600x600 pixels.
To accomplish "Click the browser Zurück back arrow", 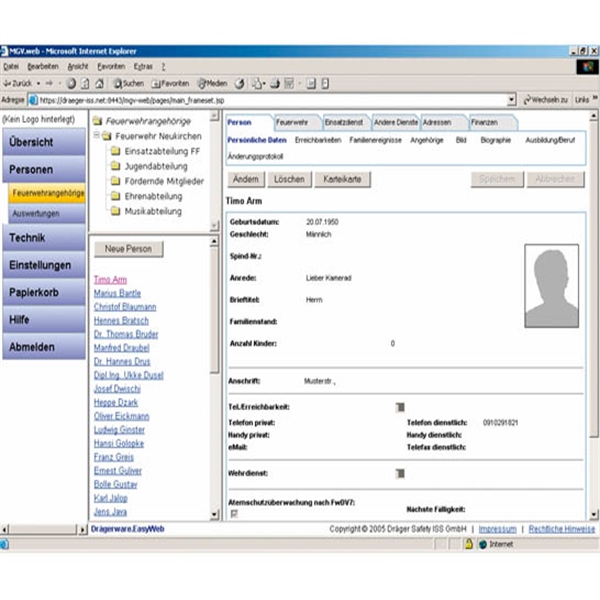I will coord(9,83).
